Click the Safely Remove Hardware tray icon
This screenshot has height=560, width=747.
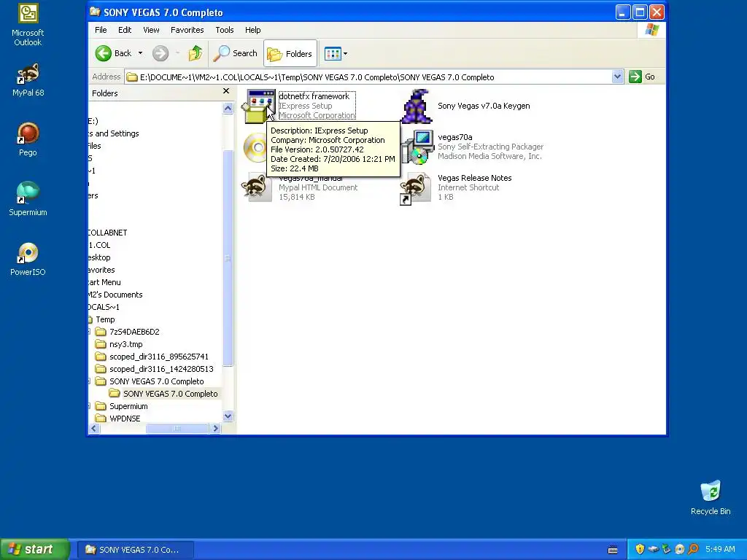tap(653, 549)
